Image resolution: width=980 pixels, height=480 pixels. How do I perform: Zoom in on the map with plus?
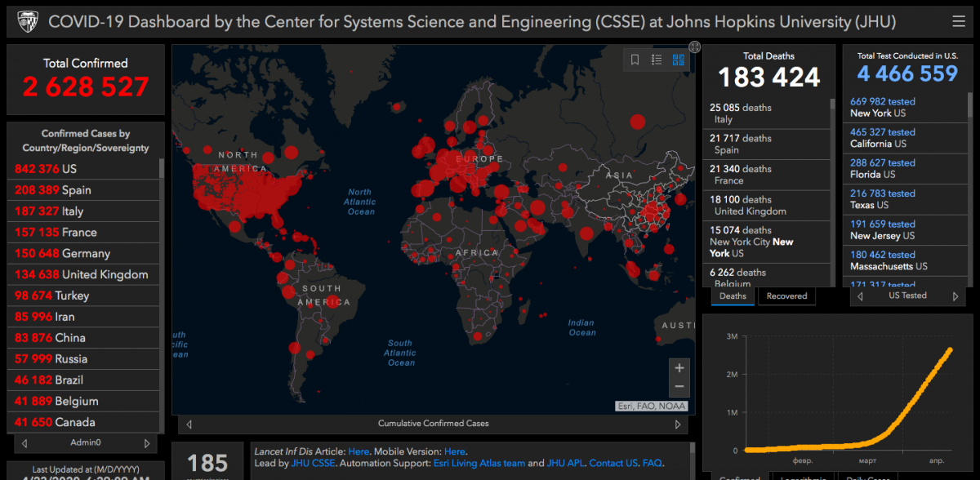[x=679, y=368]
